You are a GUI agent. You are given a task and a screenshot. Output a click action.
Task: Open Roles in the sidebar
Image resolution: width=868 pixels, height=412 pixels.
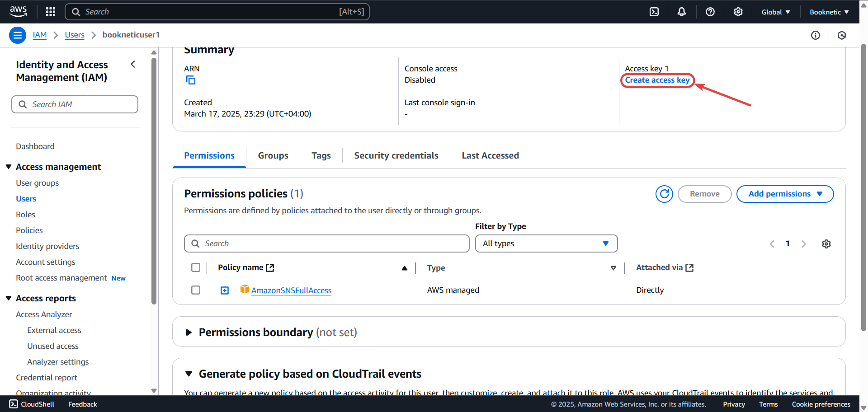coord(25,215)
